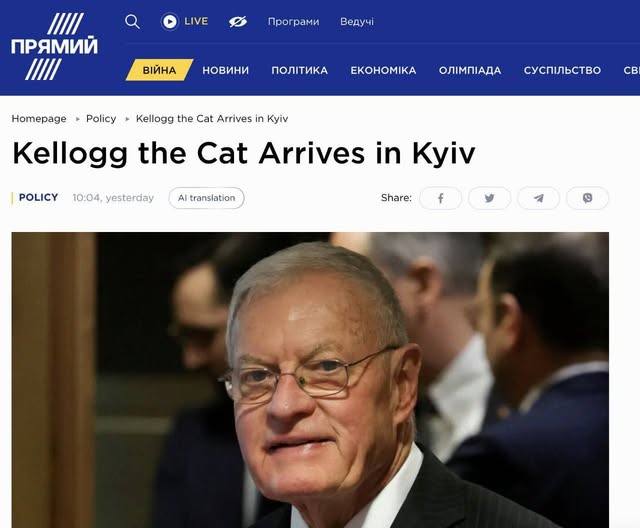Share article on Facebook
The width and height of the screenshot is (640, 528).
[440, 198]
